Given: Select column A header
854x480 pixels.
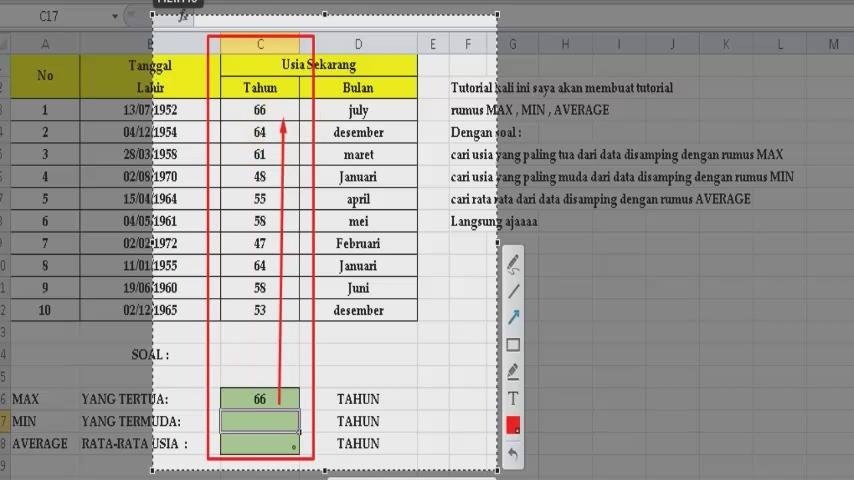Looking at the screenshot, I should (x=45, y=44).
